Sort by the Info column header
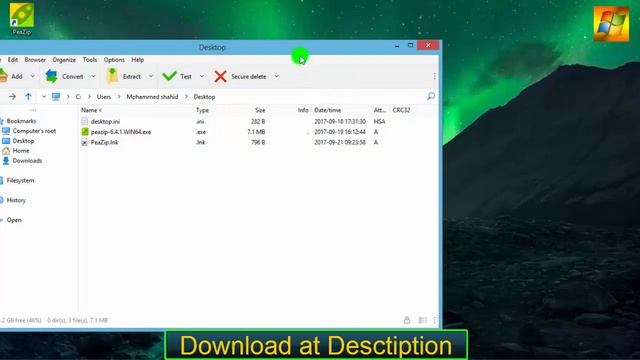640x360 pixels. pos(303,110)
